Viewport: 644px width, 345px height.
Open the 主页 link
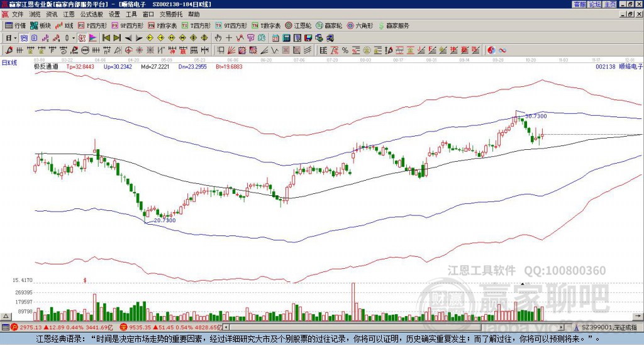coord(610,4)
